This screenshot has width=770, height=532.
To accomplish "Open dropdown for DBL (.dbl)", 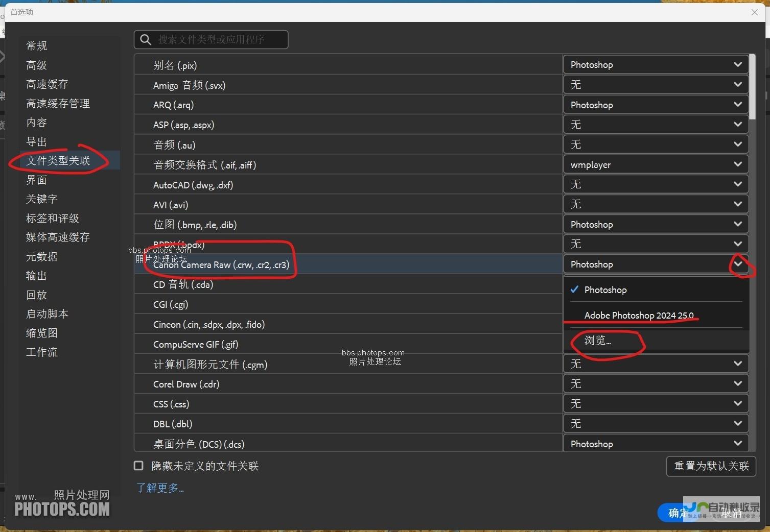I will (x=656, y=423).
